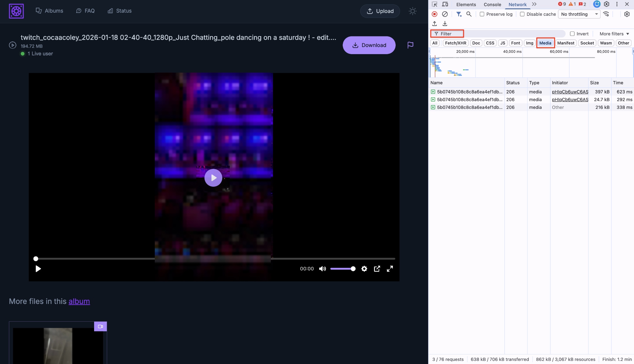Enable the Preserve log checkbox

[482, 14]
